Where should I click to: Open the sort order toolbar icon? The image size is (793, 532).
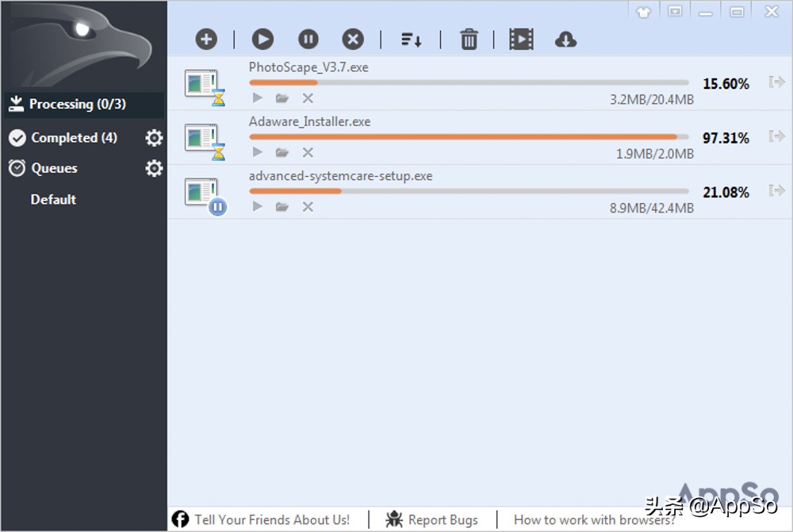(411, 40)
